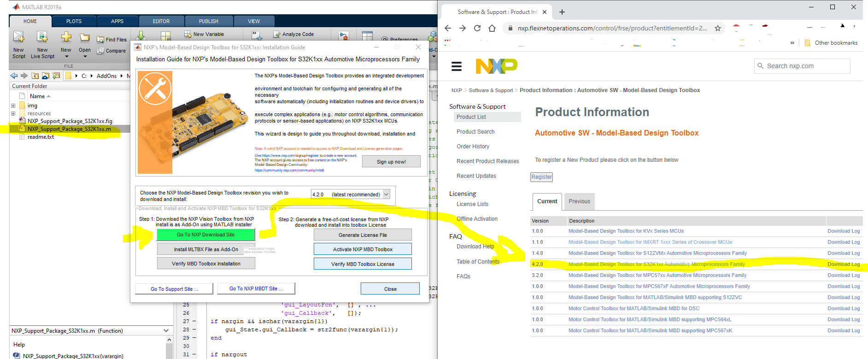
Task: Switch to the Previous versions tab
Action: tap(579, 201)
